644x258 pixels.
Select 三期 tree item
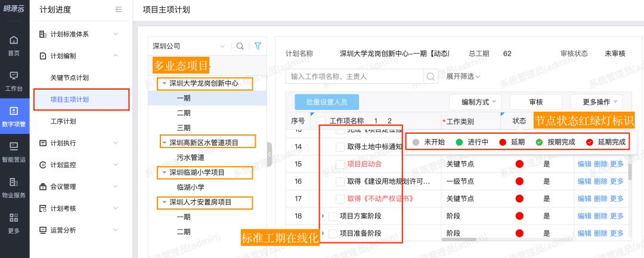click(184, 128)
